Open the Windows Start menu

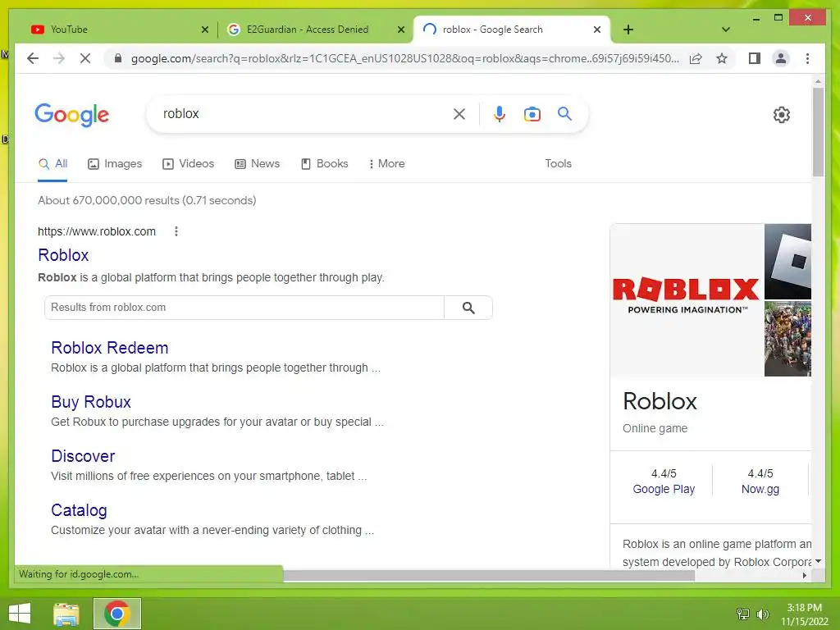[20, 614]
